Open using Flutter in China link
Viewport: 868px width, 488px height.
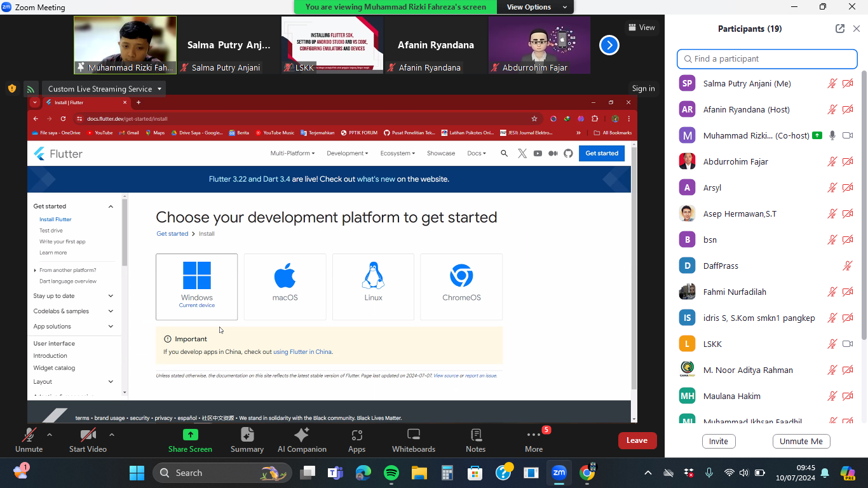click(302, 351)
